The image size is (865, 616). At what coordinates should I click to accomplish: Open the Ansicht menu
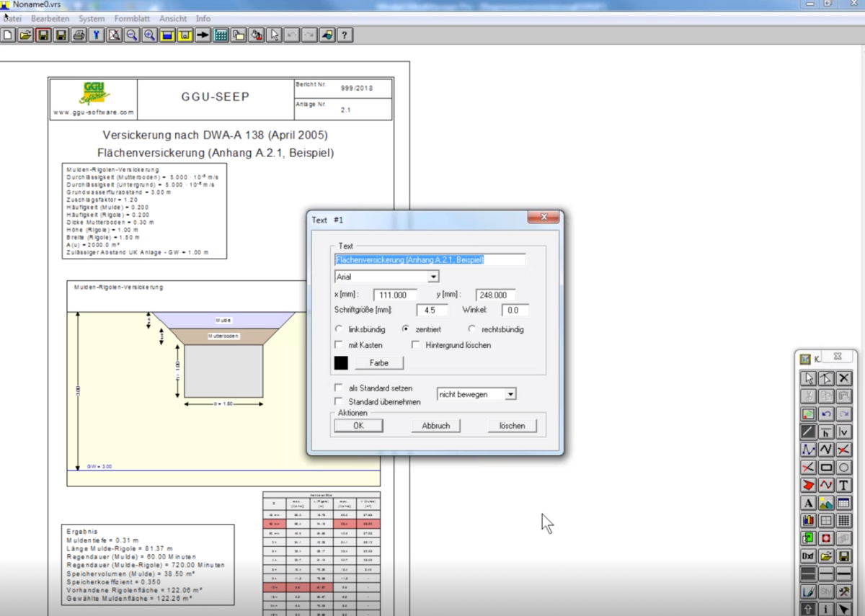pos(173,19)
